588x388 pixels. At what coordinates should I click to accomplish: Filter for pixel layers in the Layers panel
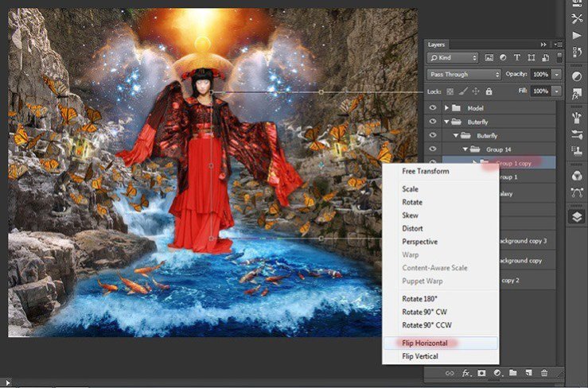489,58
